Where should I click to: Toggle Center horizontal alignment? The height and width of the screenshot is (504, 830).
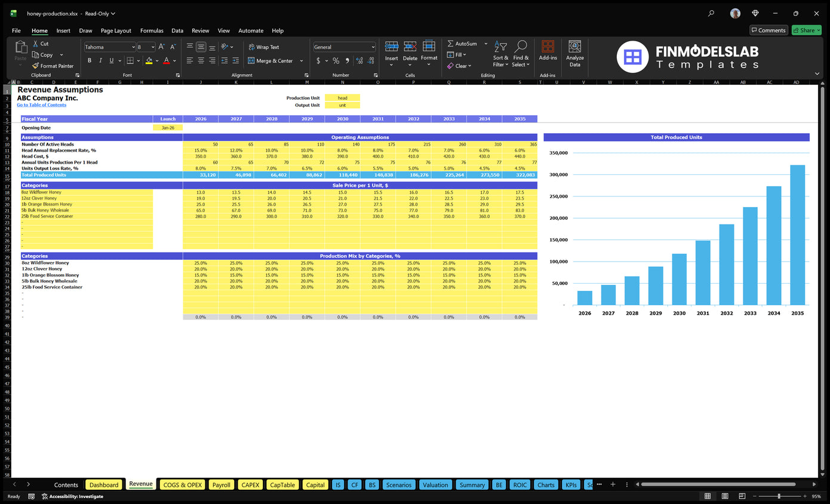pyautogui.click(x=201, y=60)
